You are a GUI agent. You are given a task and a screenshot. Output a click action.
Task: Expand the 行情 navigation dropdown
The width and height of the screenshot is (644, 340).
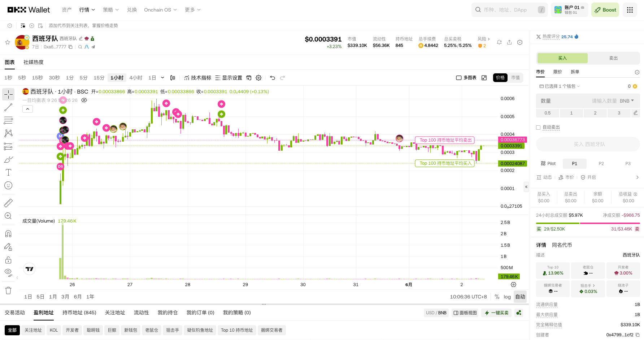click(x=87, y=10)
